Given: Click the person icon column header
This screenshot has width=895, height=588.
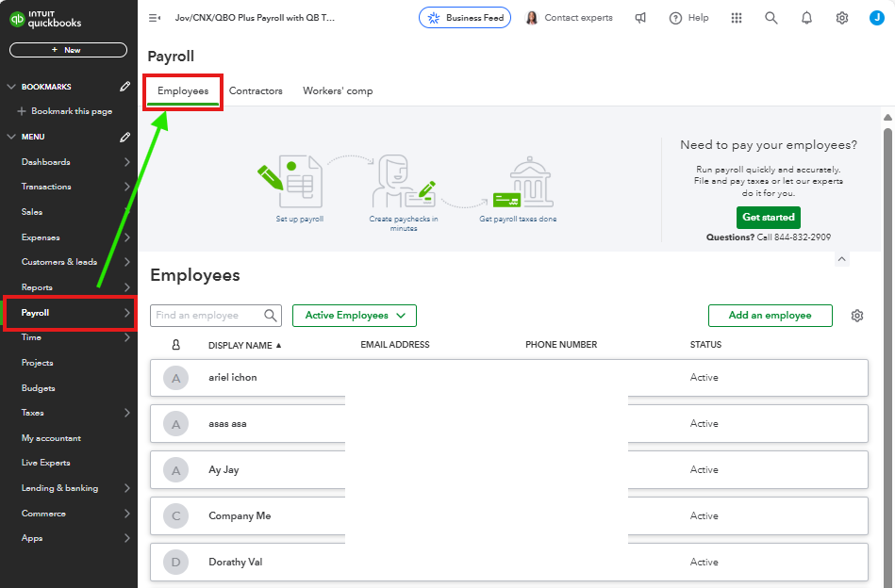Looking at the screenshot, I should pyautogui.click(x=175, y=345).
